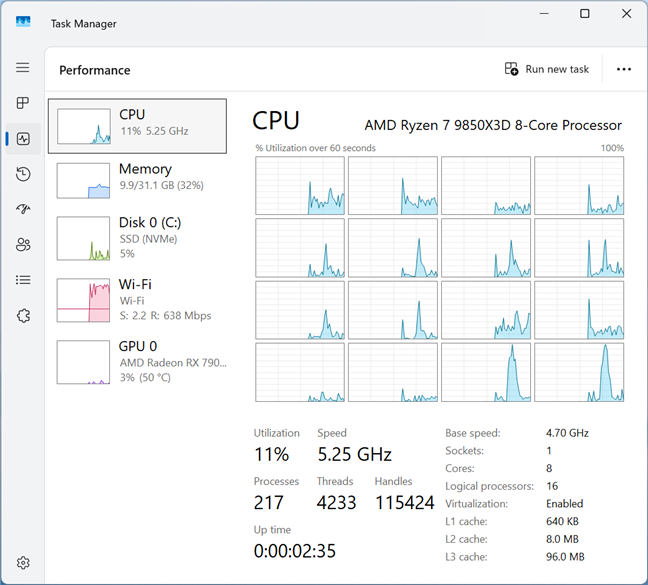Image resolution: width=648 pixels, height=585 pixels.
Task: Click the S: 2.2 R: 638 Mbps text
Action: tap(165, 316)
